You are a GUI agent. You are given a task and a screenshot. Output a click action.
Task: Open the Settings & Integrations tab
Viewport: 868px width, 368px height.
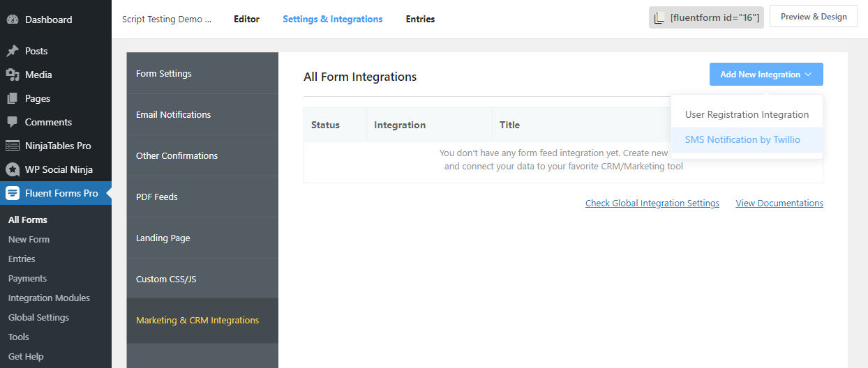[x=333, y=20]
